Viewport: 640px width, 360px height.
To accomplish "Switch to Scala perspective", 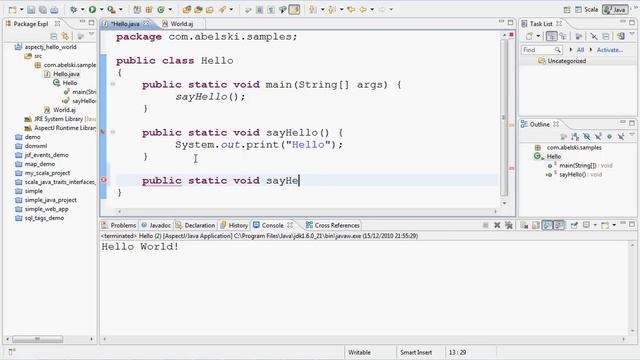I will click(x=587, y=9).
